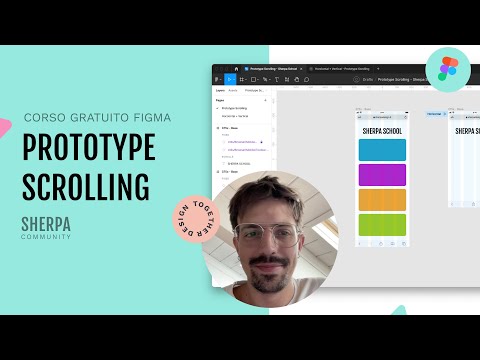
Task: Click reload icon in first phone frame's address bar
Action: [405, 117]
